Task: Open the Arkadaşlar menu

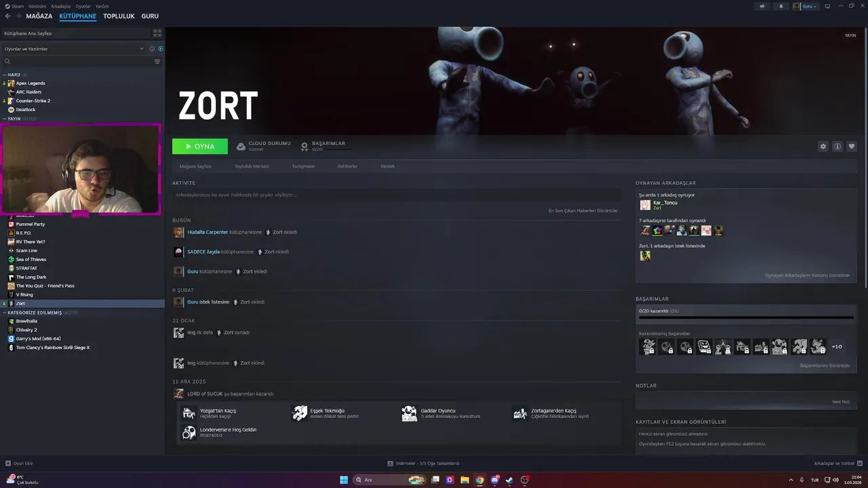Action: [61, 6]
